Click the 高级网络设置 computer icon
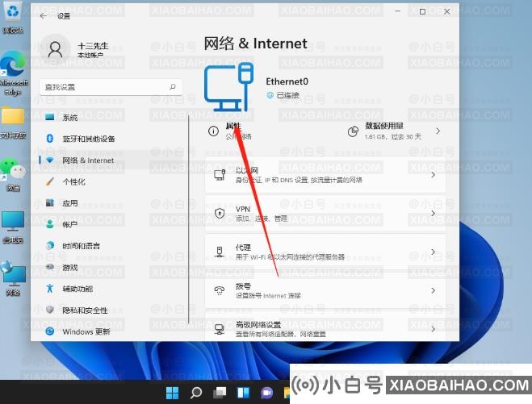Viewport: 532px width, 404px height. coord(220,329)
